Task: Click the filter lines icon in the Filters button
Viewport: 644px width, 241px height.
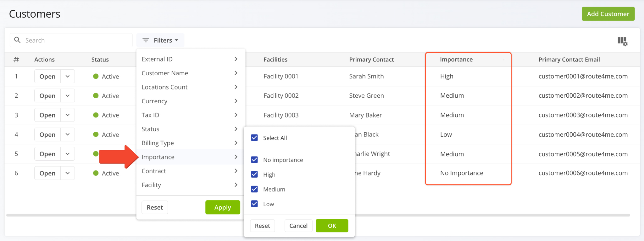Action: [x=146, y=40]
